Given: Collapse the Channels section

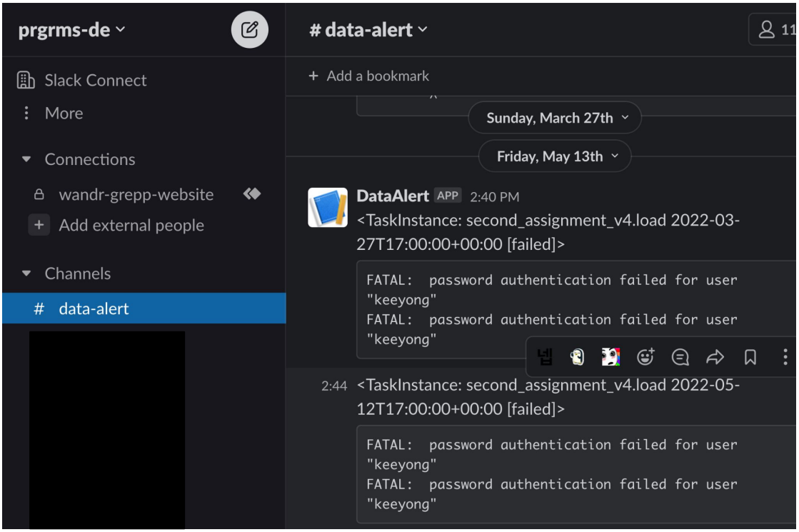Looking at the screenshot, I should [26, 273].
